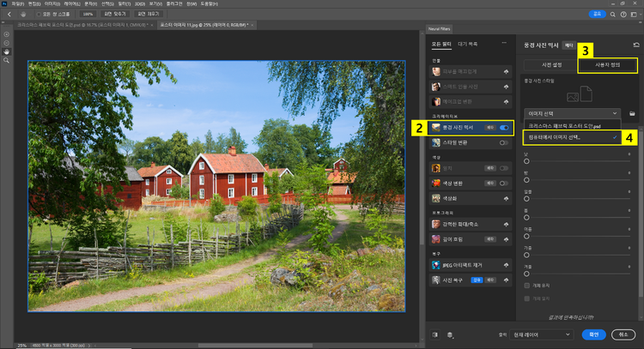Click the folder browse icon beside 이미지 선택
This screenshot has height=349, width=644.
coord(632,113)
